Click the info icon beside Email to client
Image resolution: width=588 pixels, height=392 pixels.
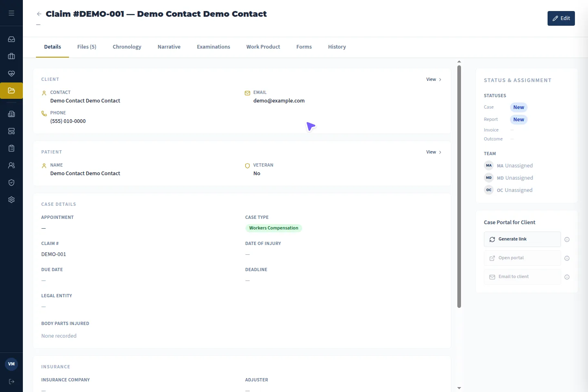pos(567,277)
